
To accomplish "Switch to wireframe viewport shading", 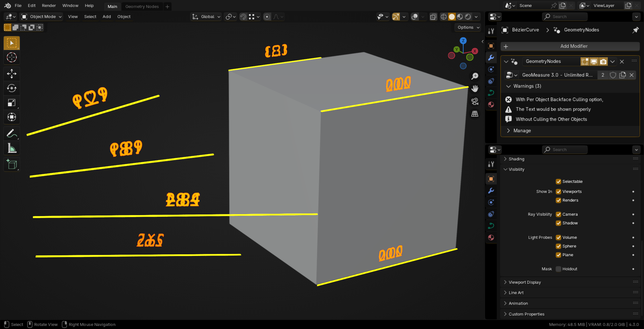I will 444,17.
